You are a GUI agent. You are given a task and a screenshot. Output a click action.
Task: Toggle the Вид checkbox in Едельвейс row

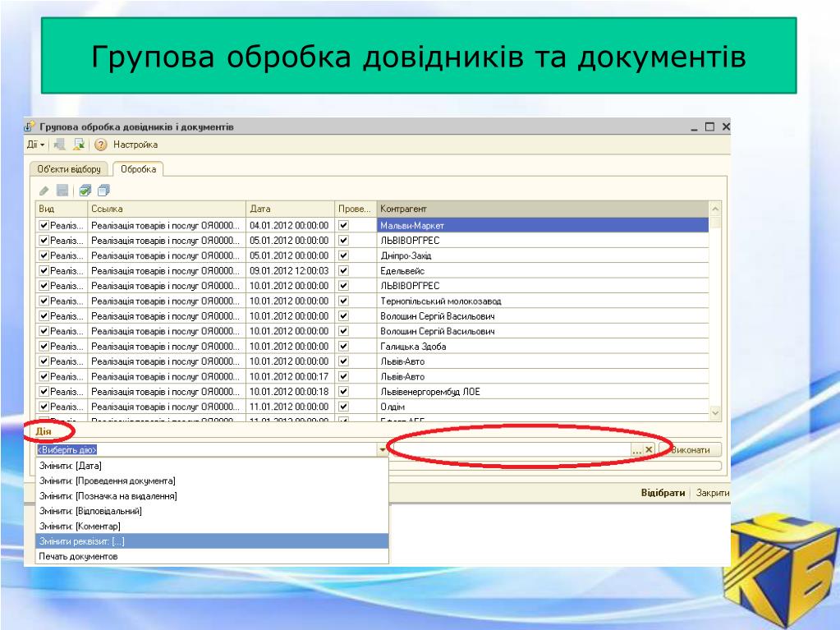[x=44, y=270]
